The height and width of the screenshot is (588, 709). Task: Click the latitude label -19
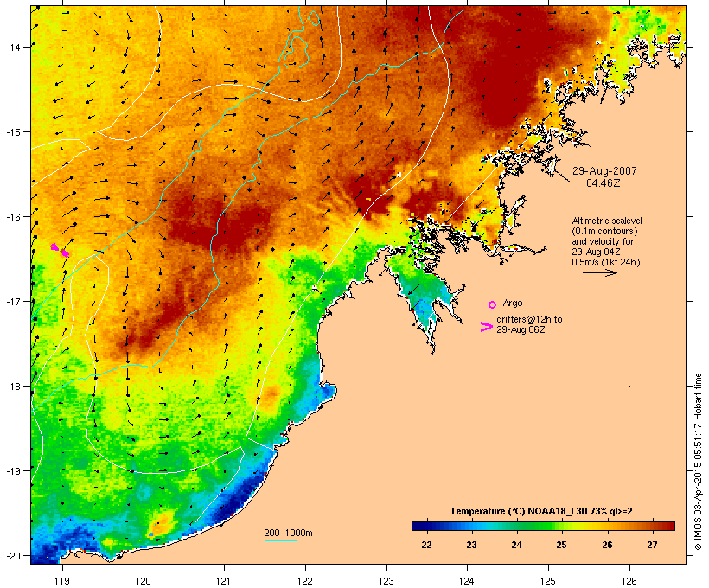coord(12,471)
